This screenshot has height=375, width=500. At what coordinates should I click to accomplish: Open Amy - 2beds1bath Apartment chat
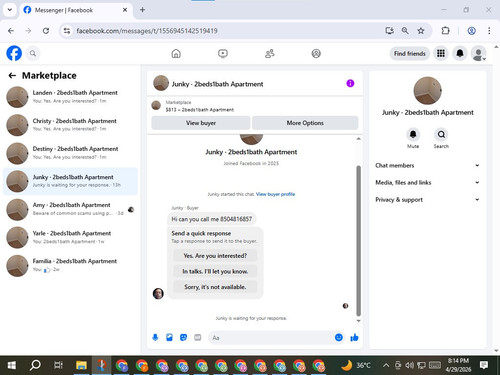(x=70, y=209)
